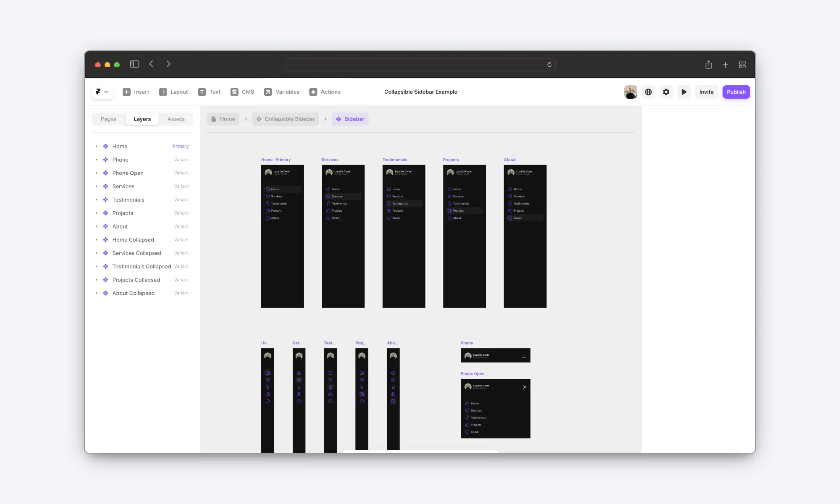Switch to the Pages tab
The height and width of the screenshot is (504, 840).
108,119
